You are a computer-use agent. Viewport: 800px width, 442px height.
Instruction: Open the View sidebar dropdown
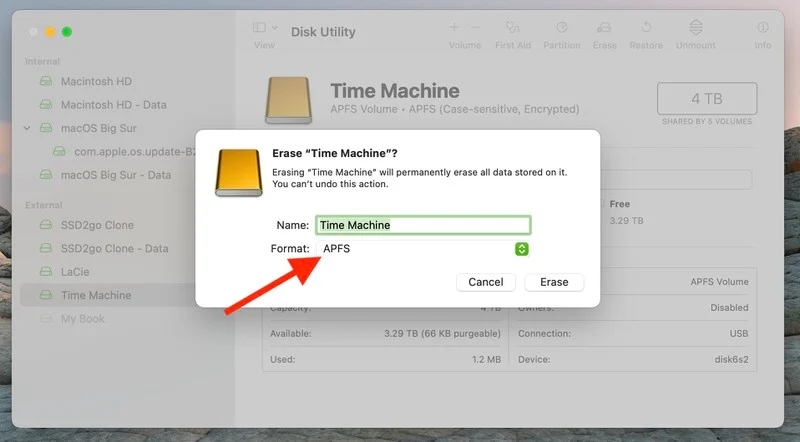pos(264,28)
